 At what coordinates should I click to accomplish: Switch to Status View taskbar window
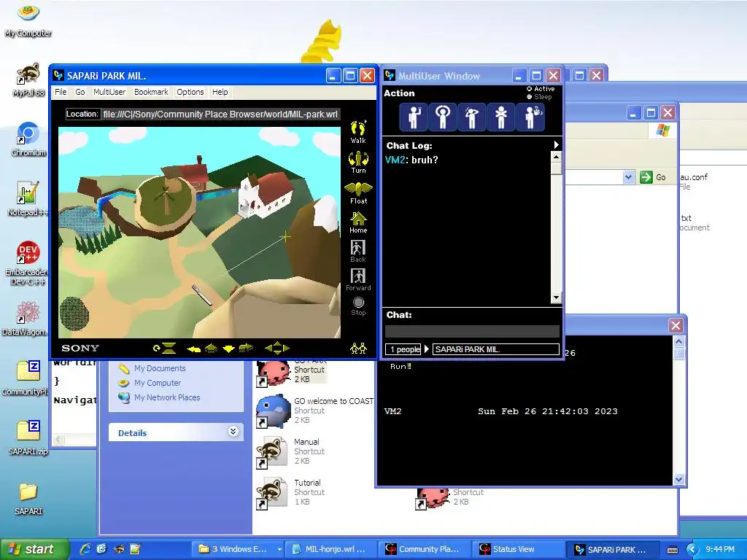coord(517,549)
